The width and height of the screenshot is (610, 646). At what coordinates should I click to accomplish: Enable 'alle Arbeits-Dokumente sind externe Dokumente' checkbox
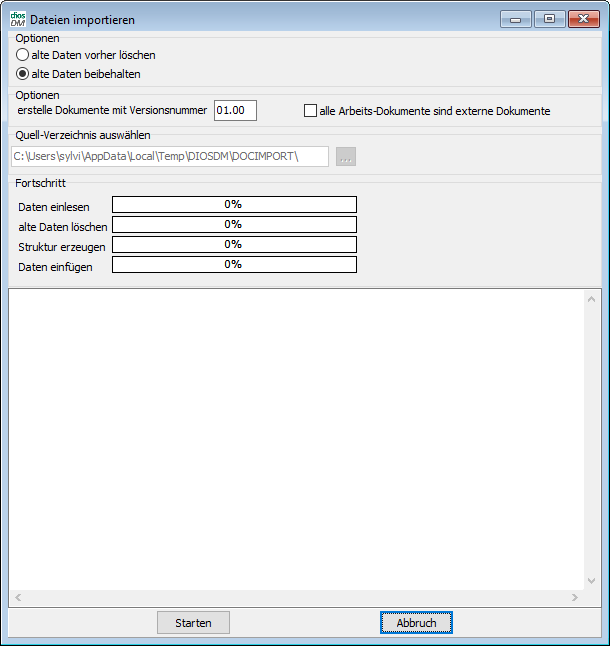click(x=310, y=111)
